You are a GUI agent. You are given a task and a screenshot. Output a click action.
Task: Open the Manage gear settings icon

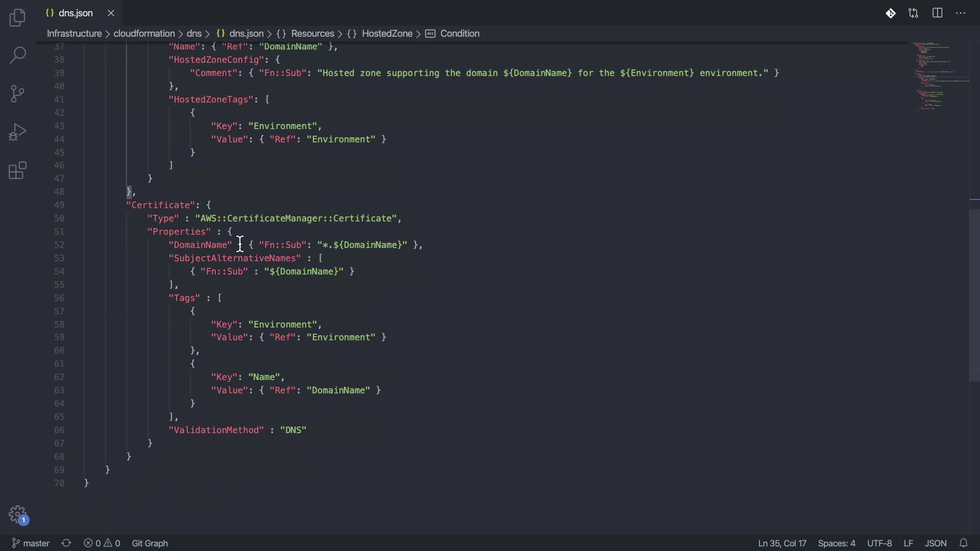17,514
